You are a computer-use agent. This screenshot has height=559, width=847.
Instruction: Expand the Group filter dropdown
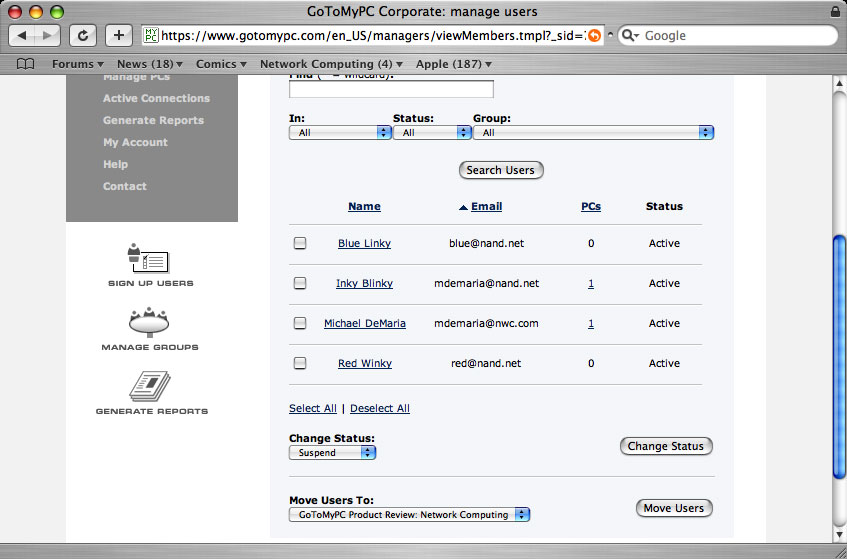tap(593, 132)
